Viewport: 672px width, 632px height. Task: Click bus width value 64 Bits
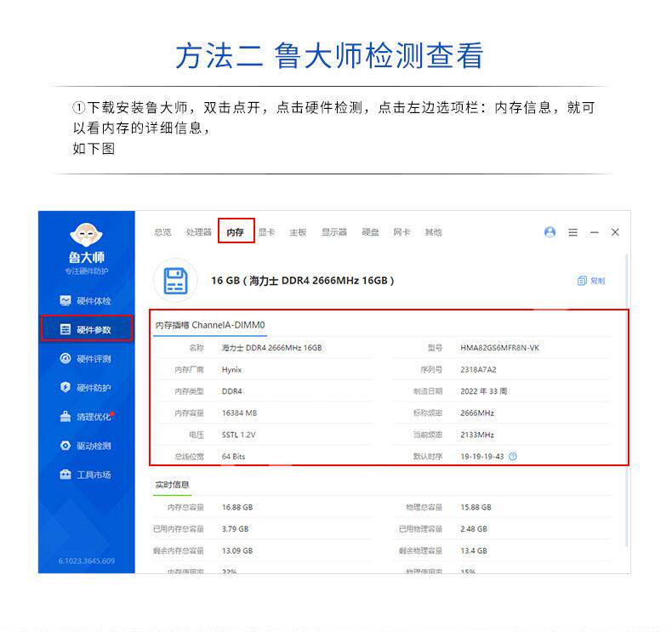click(233, 457)
